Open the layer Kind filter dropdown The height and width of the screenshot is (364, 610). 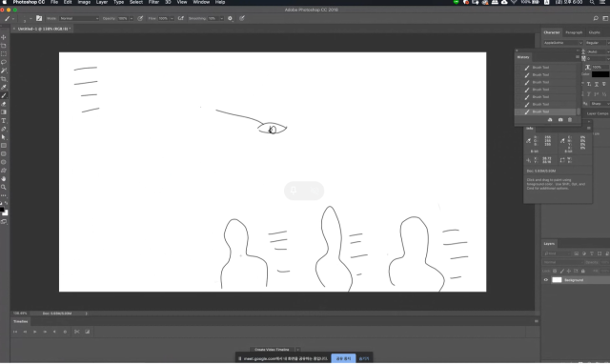[x=557, y=253]
